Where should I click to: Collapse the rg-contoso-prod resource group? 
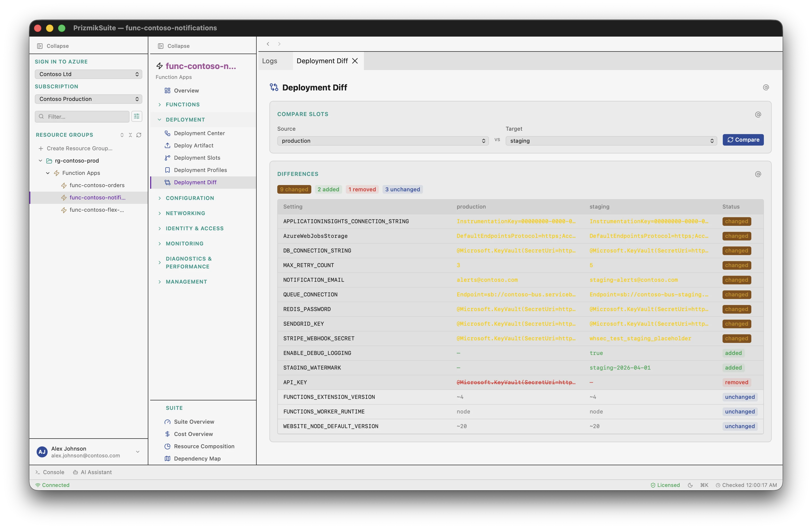click(x=41, y=161)
